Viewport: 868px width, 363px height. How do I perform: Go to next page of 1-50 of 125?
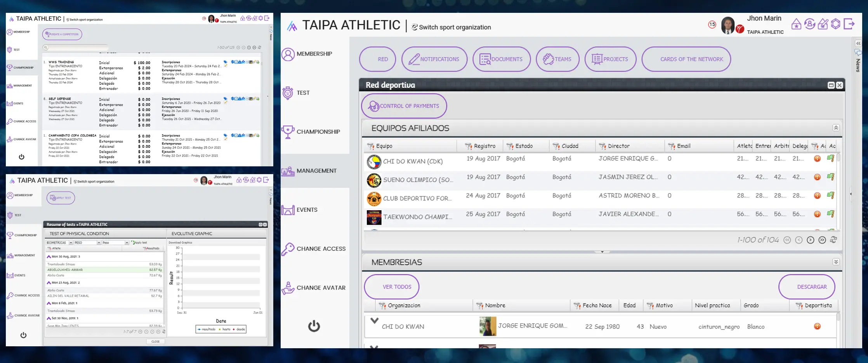pos(249,47)
